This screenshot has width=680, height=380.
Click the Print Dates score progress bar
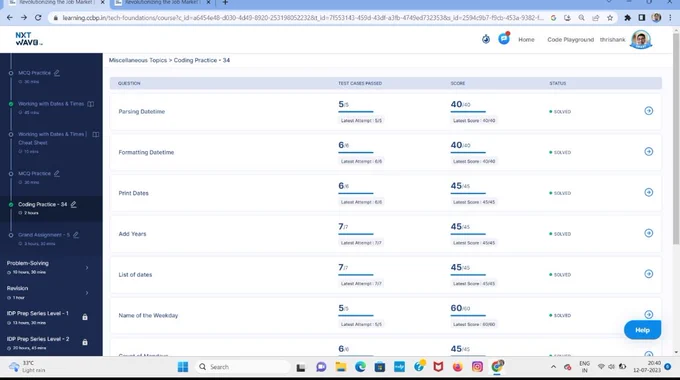point(468,193)
